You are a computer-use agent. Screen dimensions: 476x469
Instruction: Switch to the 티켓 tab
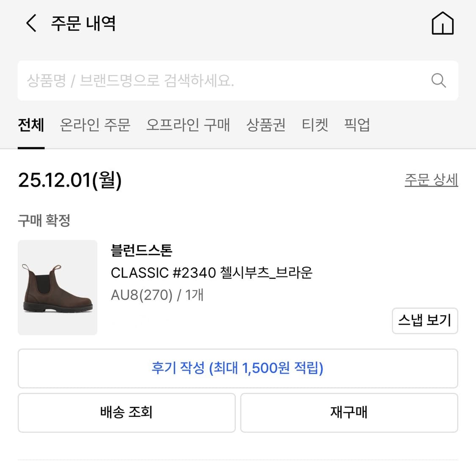(315, 125)
